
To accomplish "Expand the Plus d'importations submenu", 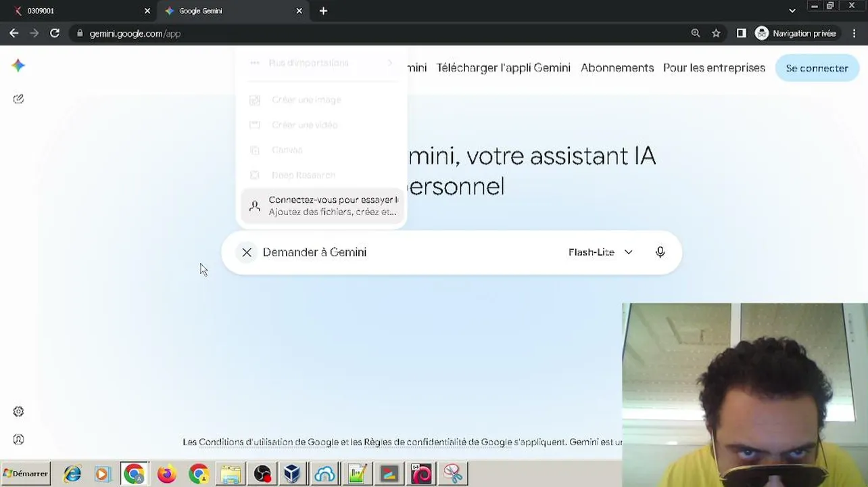I will [x=322, y=63].
